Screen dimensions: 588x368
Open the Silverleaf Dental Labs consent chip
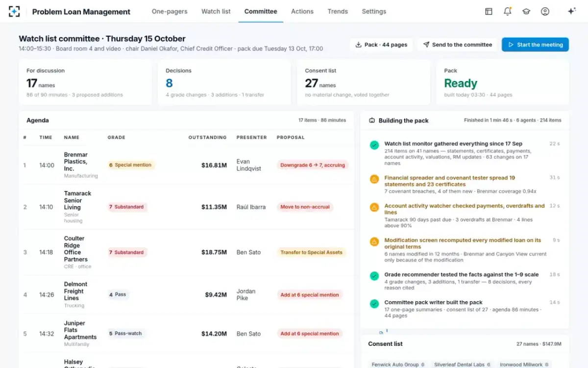462,365
